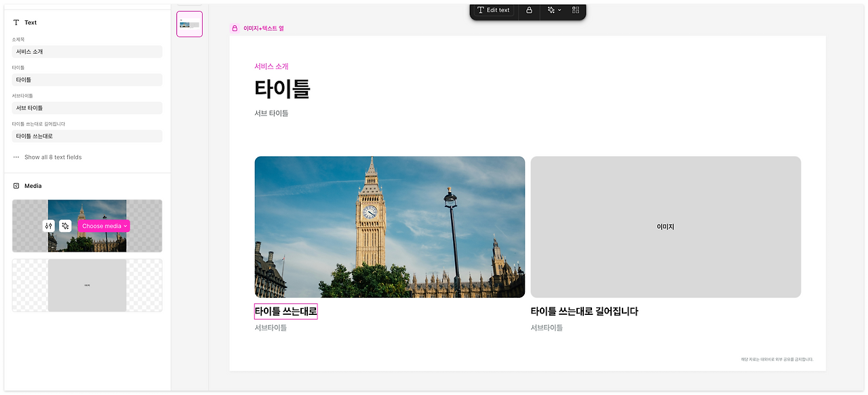
Task: Select the 타이틀 input field
Action: click(87, 79)
